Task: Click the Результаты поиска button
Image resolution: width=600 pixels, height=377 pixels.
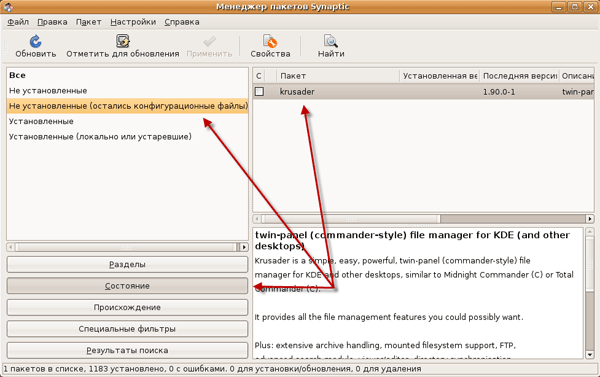Action: tap(127, 350)
